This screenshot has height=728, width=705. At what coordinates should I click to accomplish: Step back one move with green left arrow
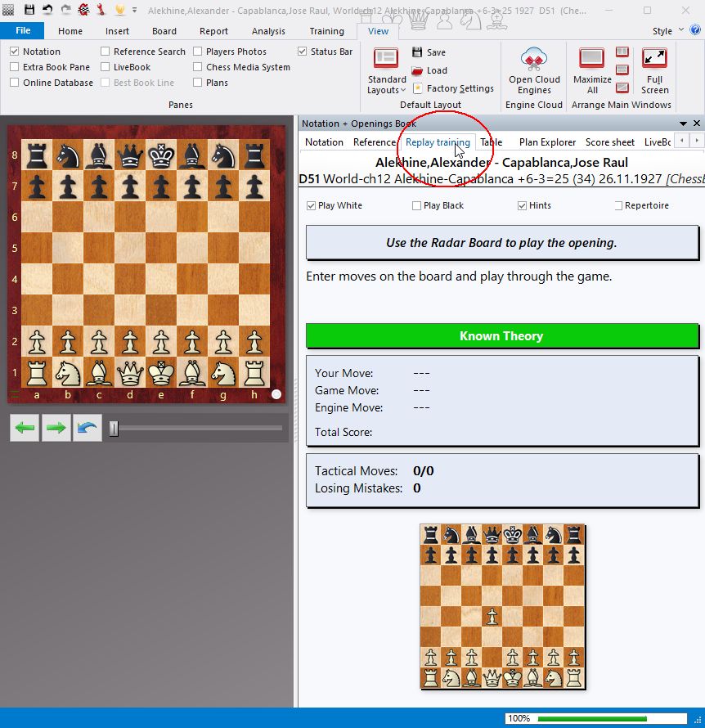click(25, 428)
